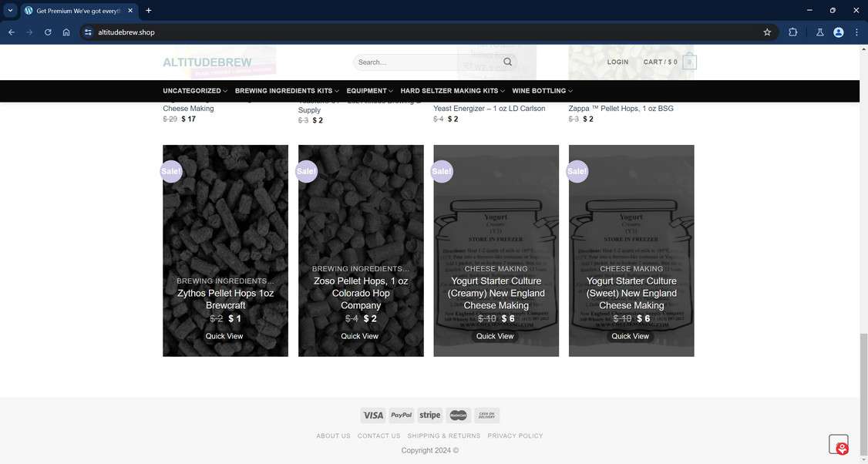Viewport: 868px width, 464px height.
Task: Quick View Zythos Pellet Hops
Action: coord(224,336)
